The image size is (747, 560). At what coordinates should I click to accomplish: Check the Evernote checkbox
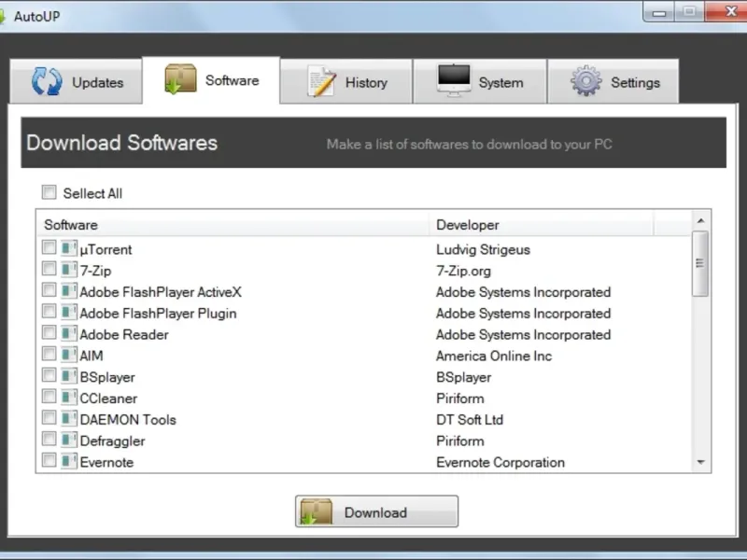click(49, 460)
